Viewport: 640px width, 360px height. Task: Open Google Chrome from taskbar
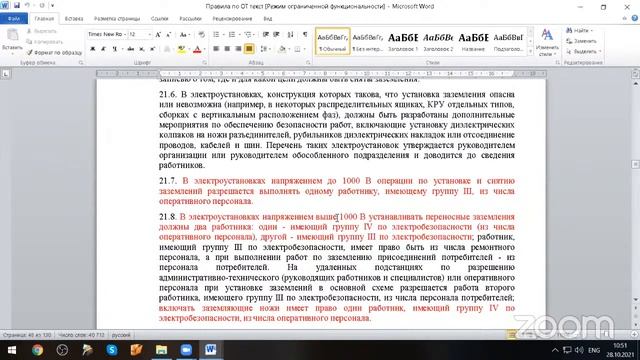(38, 350)
